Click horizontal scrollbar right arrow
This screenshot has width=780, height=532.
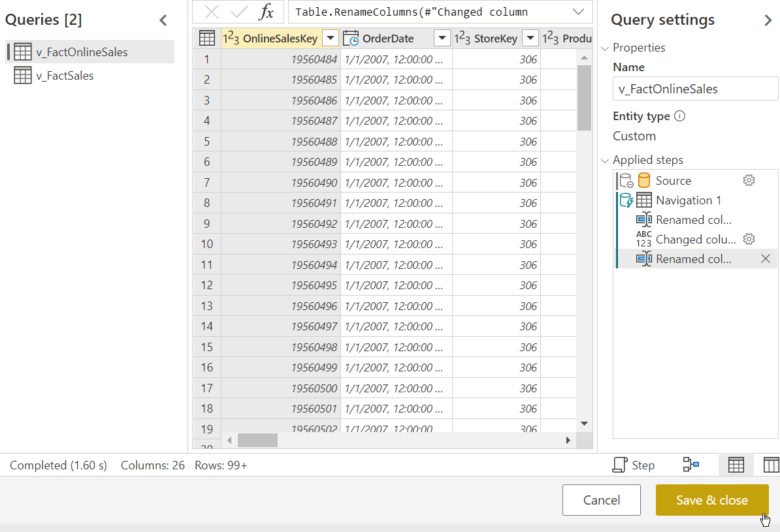(x=568, y=441)
